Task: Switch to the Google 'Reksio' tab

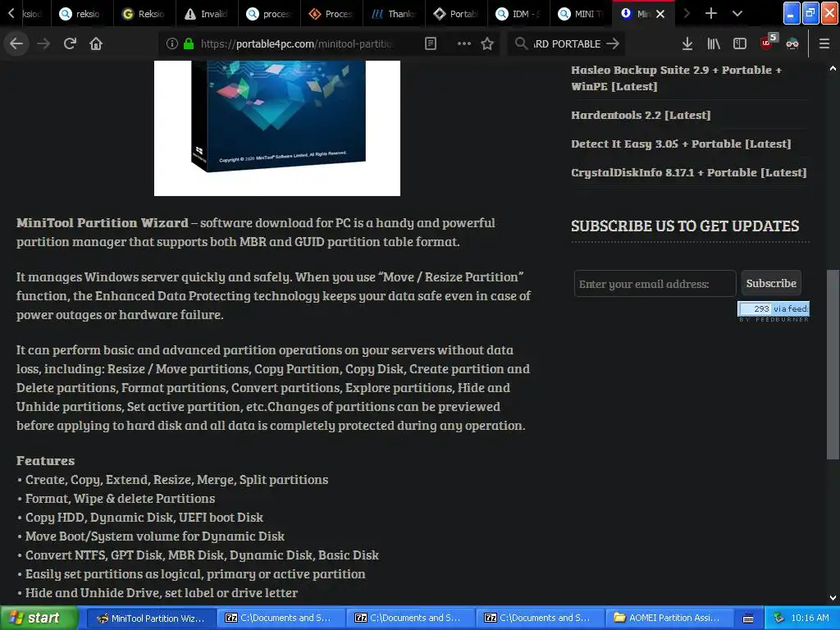Action: click(x=144, y=13)
